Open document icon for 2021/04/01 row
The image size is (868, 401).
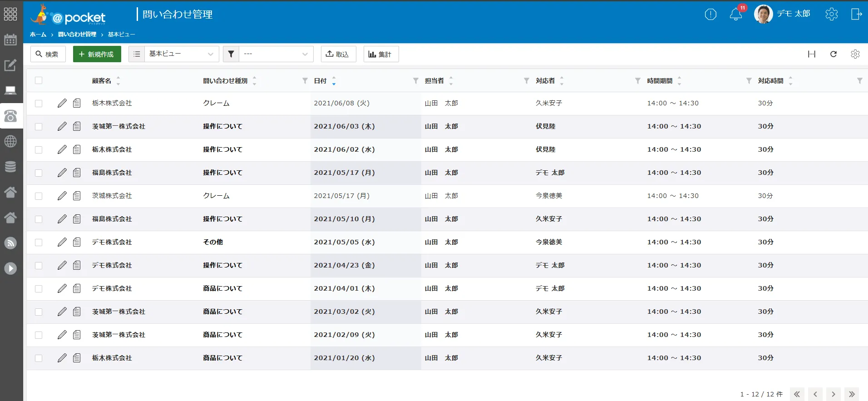(x=77, y=288)
